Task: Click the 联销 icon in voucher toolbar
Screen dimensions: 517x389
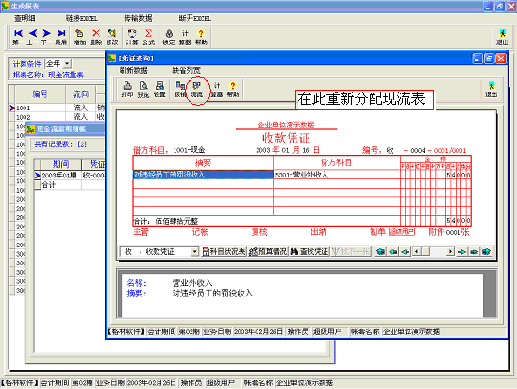Action: [x=180, y=89]
